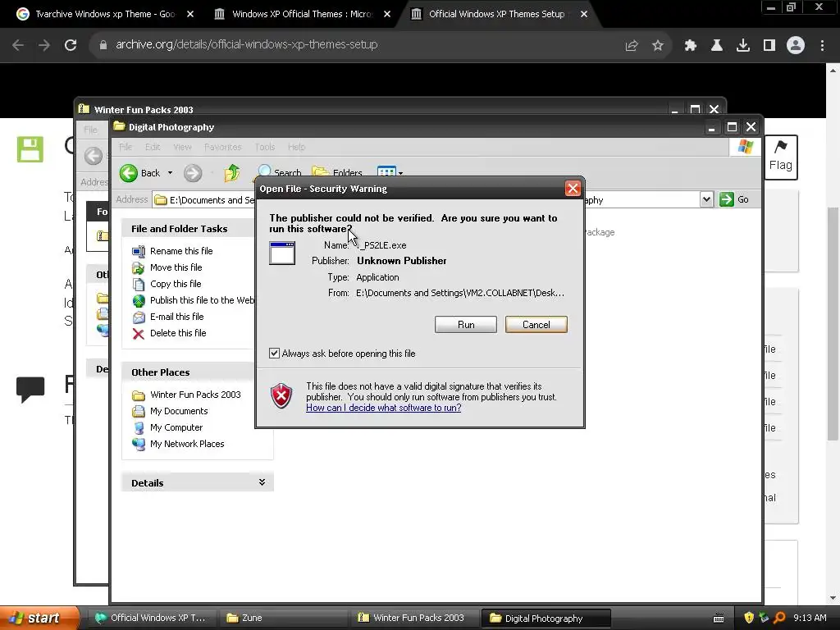Click the green floppy disk icon on archive page
Viewport: 840px width, 630px height.
click(30, 149)
